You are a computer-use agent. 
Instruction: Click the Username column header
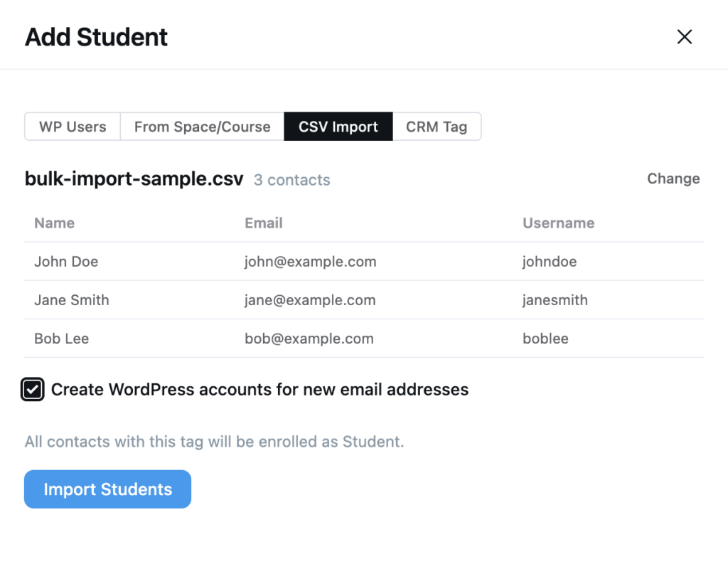(558, 223)
